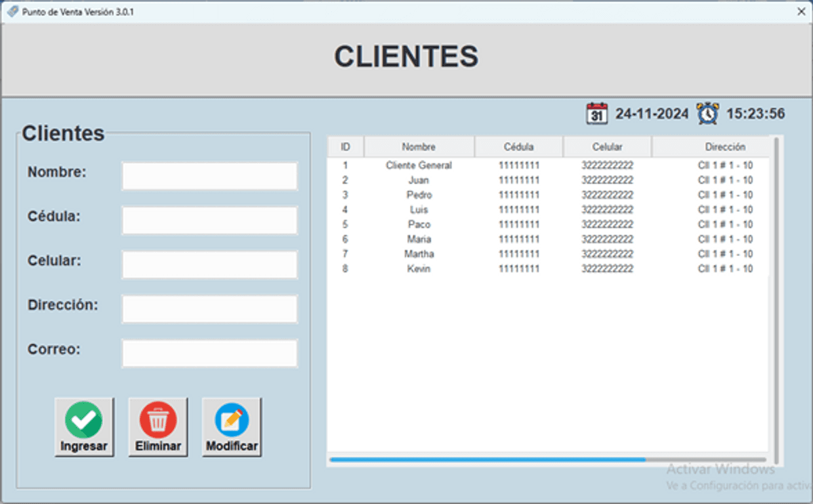Click the ID column header
Image resolution: width=813 pixels, height=504 pixels.
(346, 147)
